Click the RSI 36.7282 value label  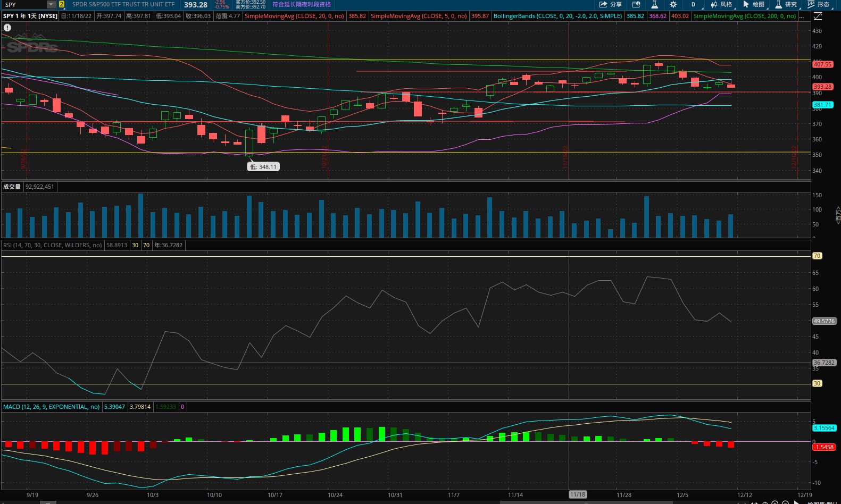(824, 363)
